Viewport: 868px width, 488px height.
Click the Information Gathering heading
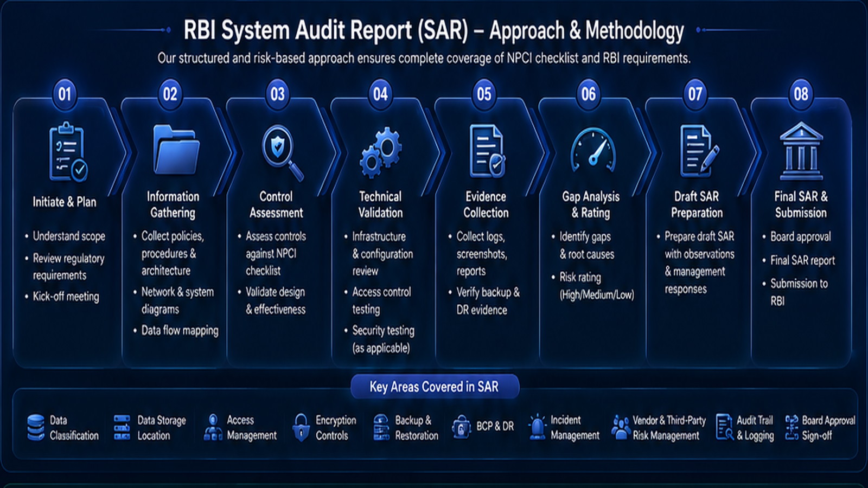pos(173,204)
